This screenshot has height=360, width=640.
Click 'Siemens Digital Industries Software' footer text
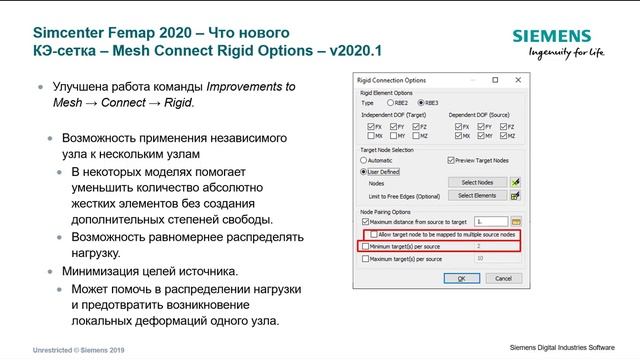click(x=562, y=347)
